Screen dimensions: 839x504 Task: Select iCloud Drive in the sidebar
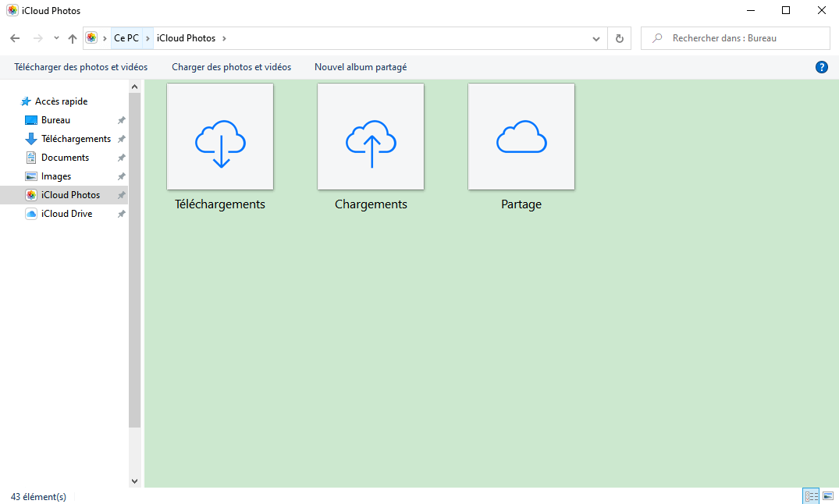coord(66,214)
